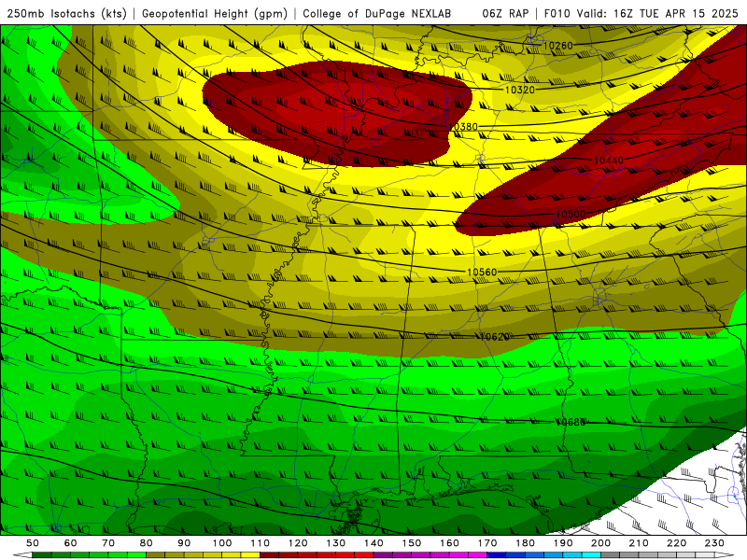The width and height of the screenshot is (747, 560).
Task: Click the 60 value on the color scale
Action: (x=71, y=543)
